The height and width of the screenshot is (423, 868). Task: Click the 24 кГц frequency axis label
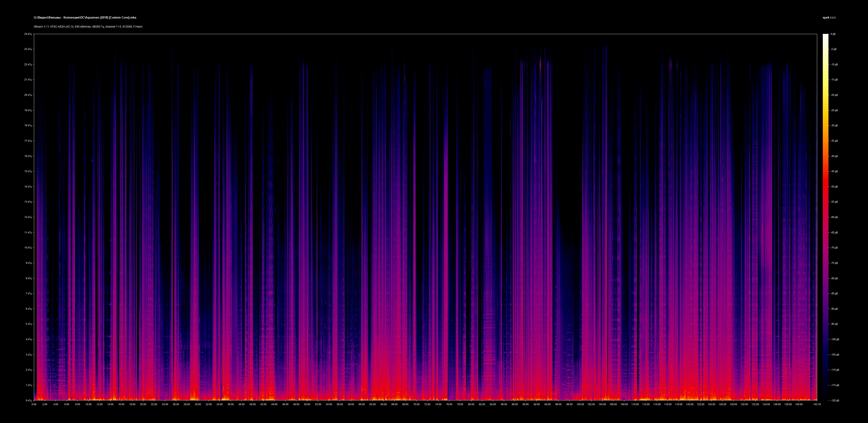point(28,34)
